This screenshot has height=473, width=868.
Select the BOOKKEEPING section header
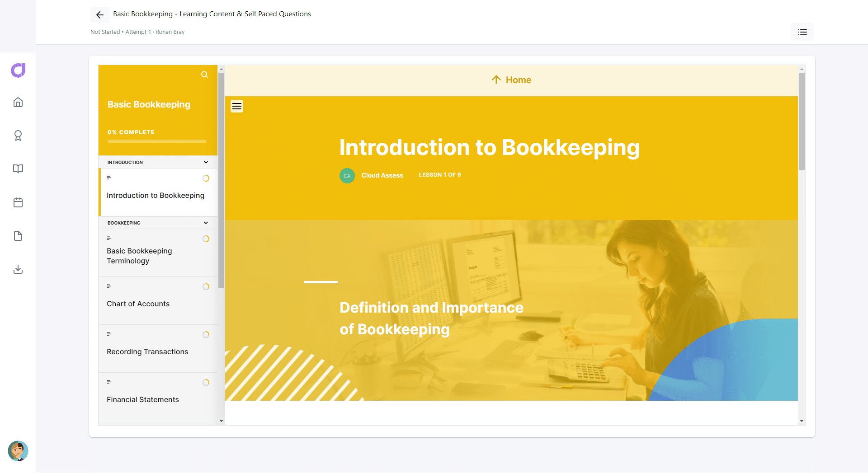(158, 223)
